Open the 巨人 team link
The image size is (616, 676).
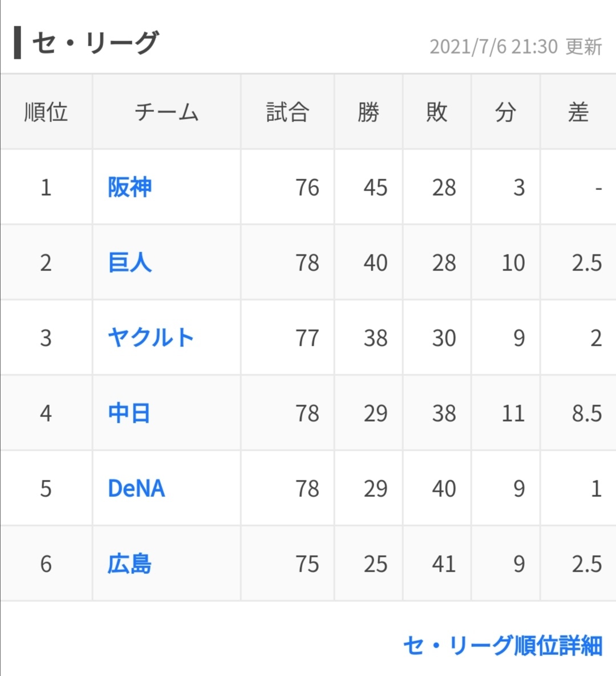[x=130, y=262]
